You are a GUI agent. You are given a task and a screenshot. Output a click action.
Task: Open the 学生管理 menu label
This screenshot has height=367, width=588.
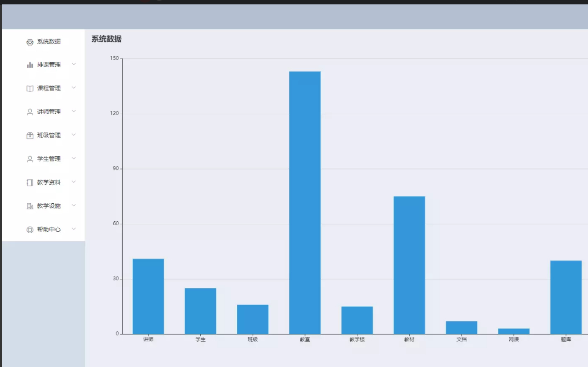tap(49, 158)
